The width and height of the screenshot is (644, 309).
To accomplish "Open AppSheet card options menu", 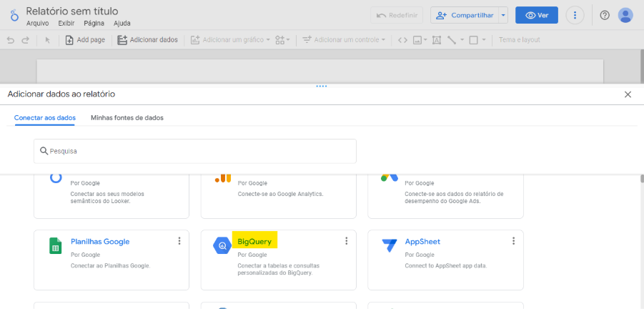I will tap(513, 241).
